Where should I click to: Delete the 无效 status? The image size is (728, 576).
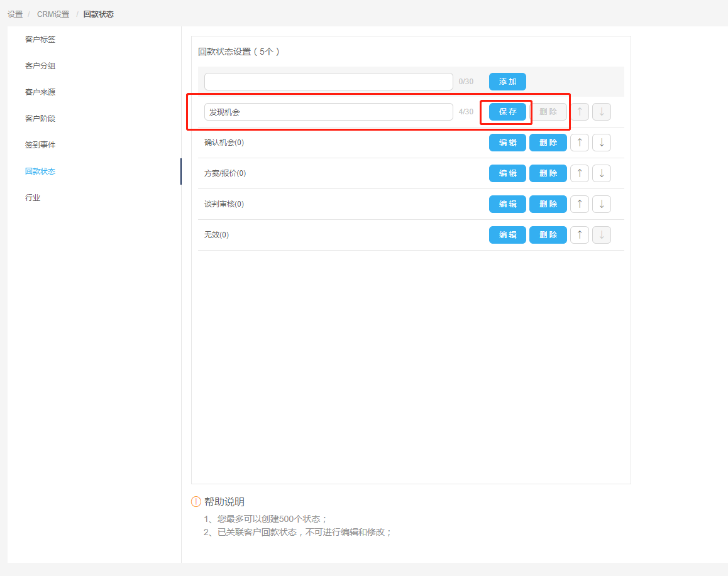[548, 235]
